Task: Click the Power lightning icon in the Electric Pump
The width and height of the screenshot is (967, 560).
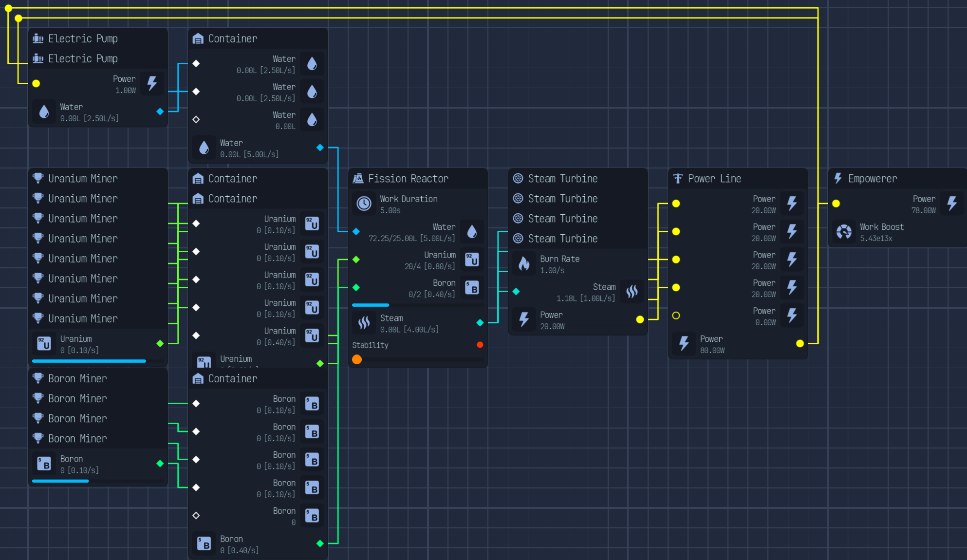Action: (x=152, y=83)
